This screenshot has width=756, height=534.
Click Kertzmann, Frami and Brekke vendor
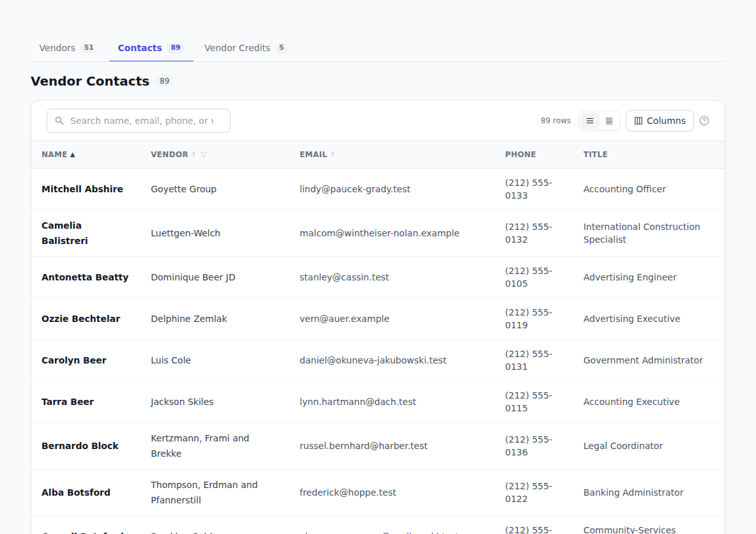pos(200,446)
